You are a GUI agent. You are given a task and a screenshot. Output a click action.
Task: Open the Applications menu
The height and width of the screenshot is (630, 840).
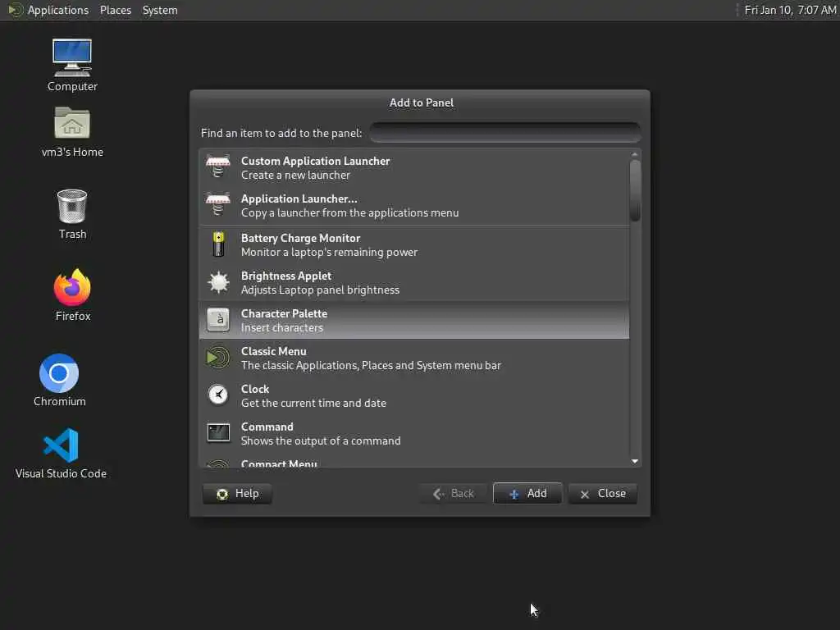(58, 10)
